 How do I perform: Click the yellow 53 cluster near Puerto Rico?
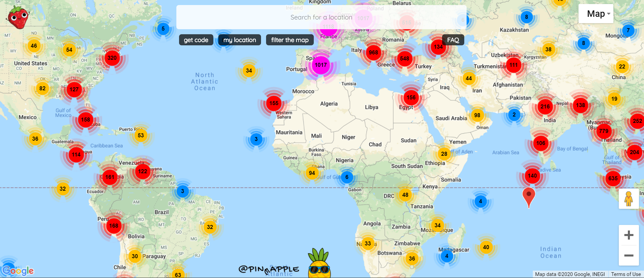click(x=141, y=135)
